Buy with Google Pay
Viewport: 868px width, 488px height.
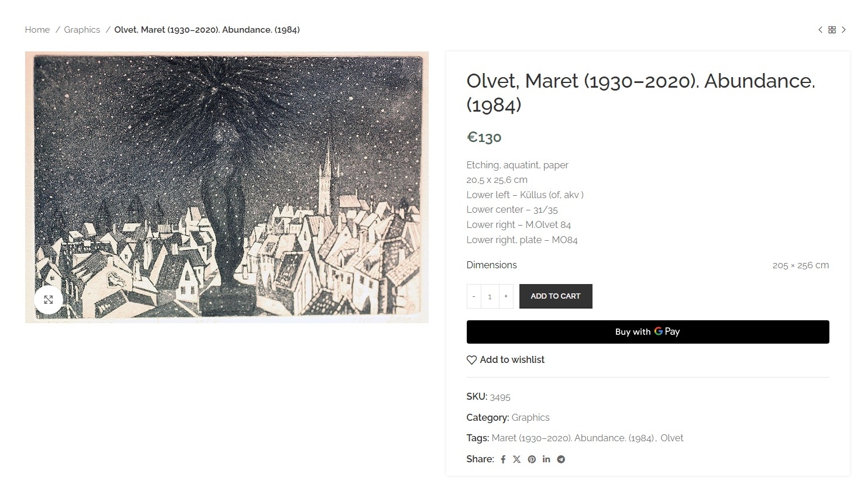[x=647, y=332]
